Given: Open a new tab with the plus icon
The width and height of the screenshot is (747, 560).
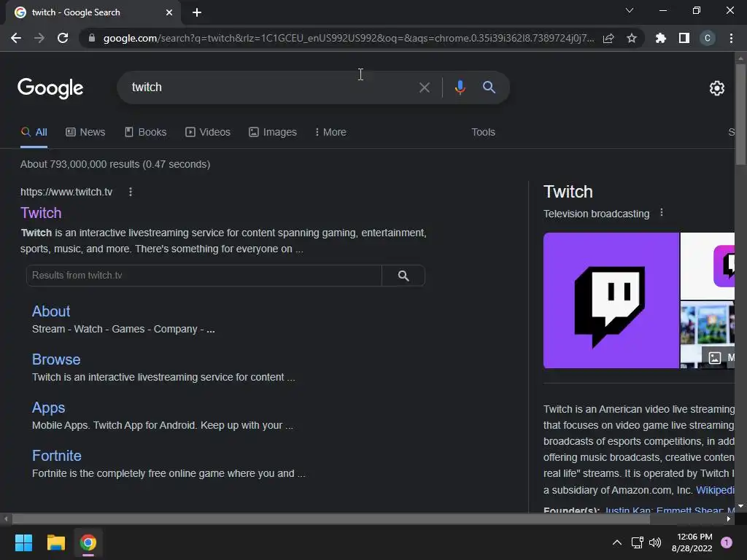Looking at the screenshot, I should point(197,12).
